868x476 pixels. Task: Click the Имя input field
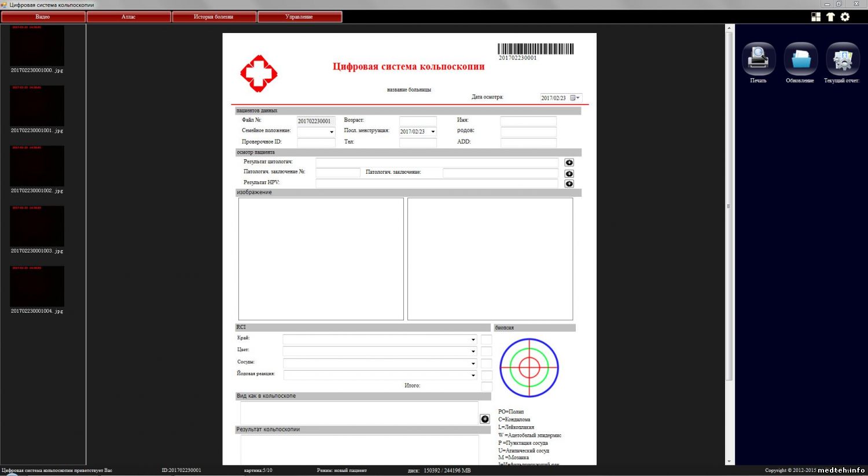528,121
